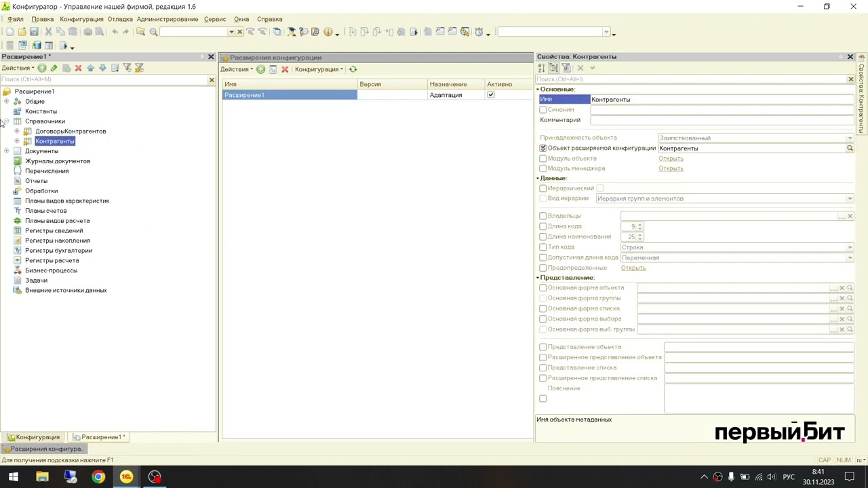Expand the Контрагенты tree node
Image resolution: width=868 pixels, height=488 pixels.
click(17, 141)
